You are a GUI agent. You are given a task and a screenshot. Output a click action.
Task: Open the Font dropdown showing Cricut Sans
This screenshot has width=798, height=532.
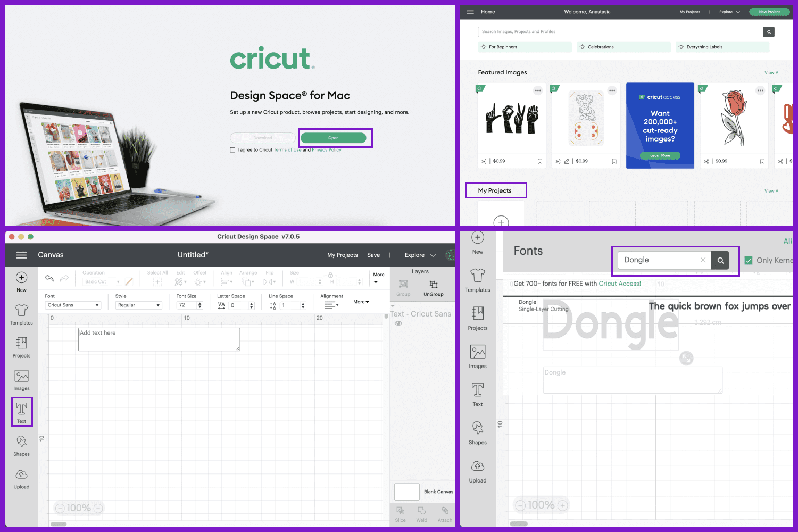[73, 305]
